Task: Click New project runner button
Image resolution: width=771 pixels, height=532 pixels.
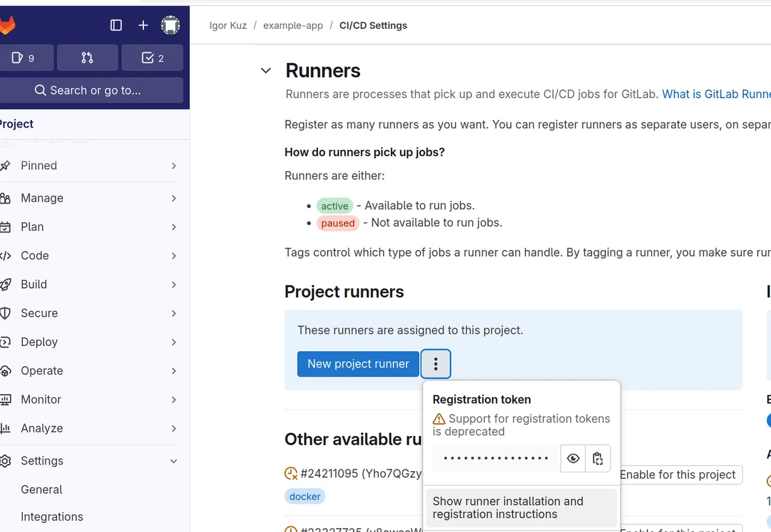Action: [x=358, y=364]
